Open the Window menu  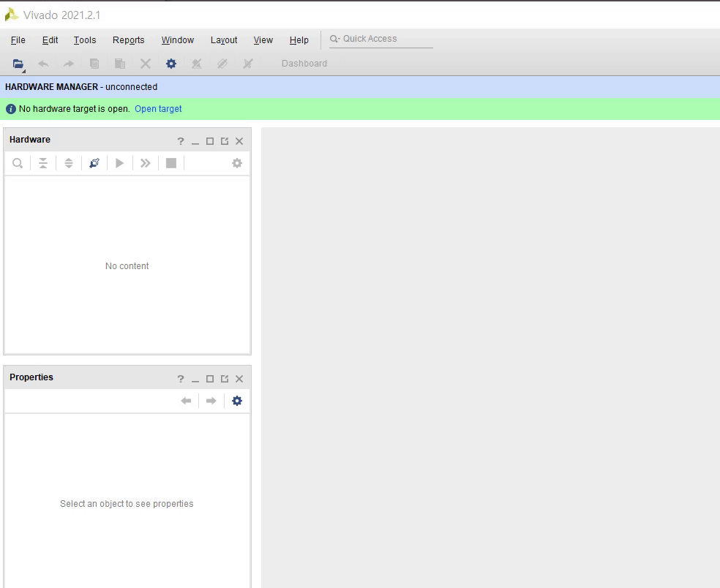click(x=178, y=40)
